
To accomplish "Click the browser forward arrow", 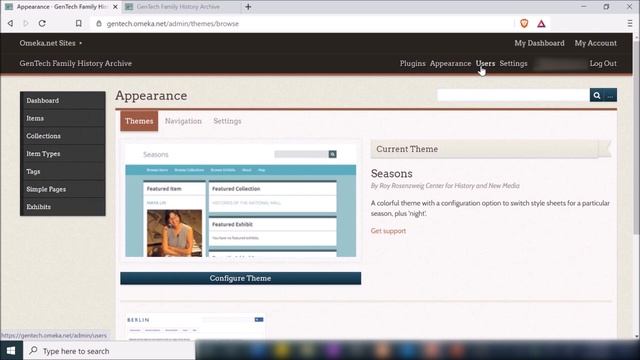I will coord(26,23).
